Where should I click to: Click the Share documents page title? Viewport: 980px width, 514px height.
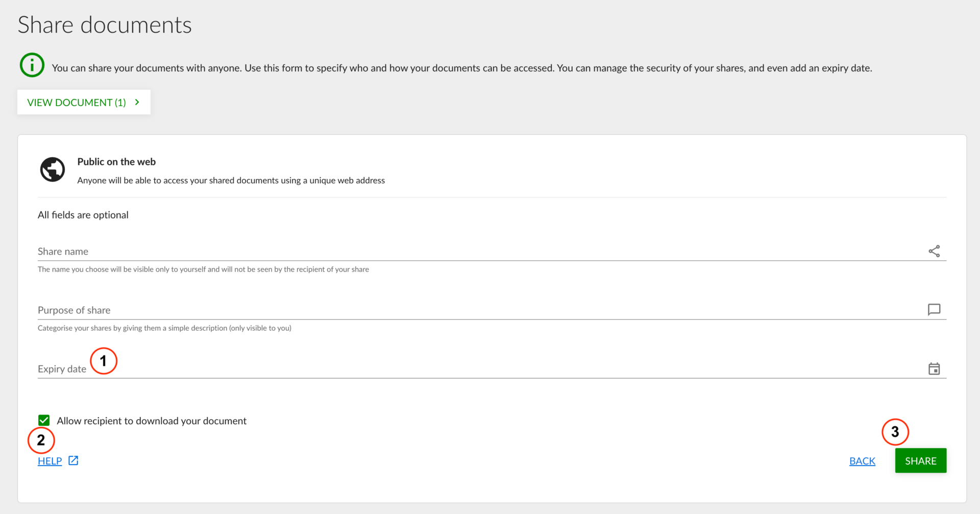[x=105, y=25]
